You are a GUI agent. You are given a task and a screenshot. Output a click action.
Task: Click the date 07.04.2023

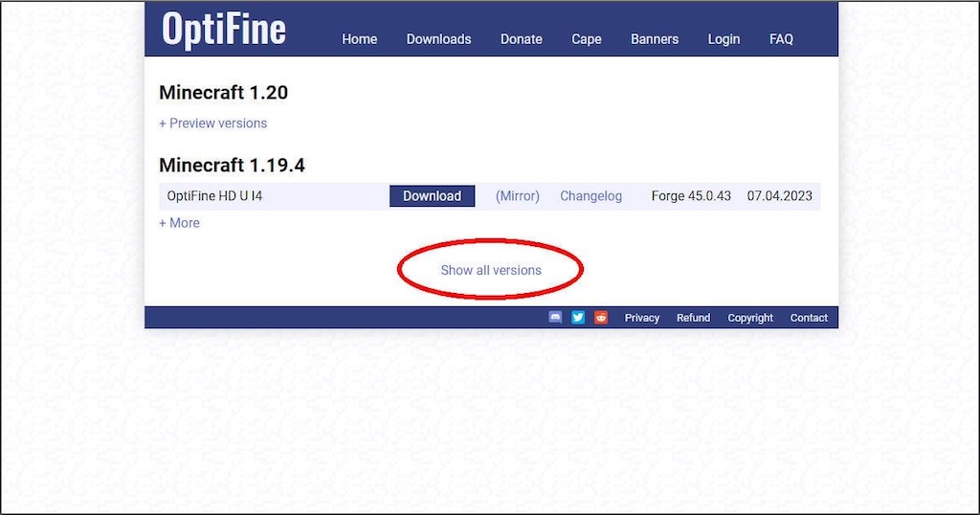(x=779, y=195)
